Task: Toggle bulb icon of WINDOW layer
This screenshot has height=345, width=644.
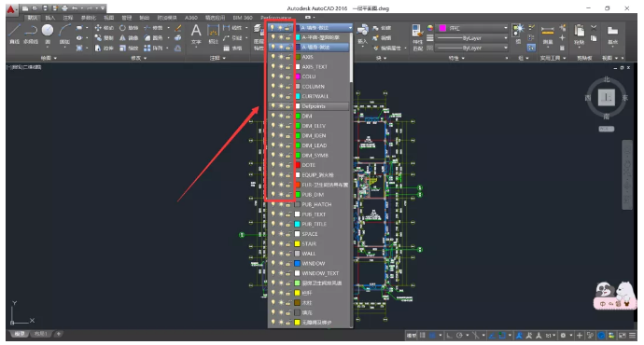Action: click(x=273, y=263)
